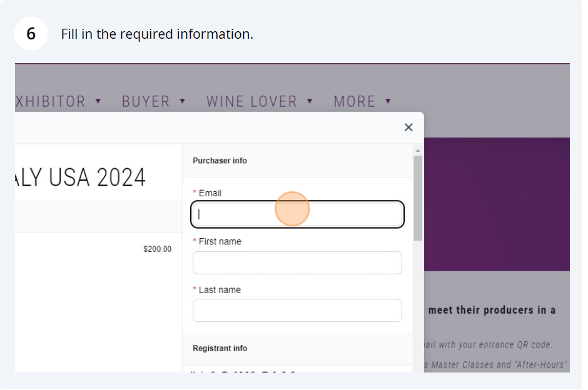Grab the dialog's vertical scrollbar thumb

(418, 197)
